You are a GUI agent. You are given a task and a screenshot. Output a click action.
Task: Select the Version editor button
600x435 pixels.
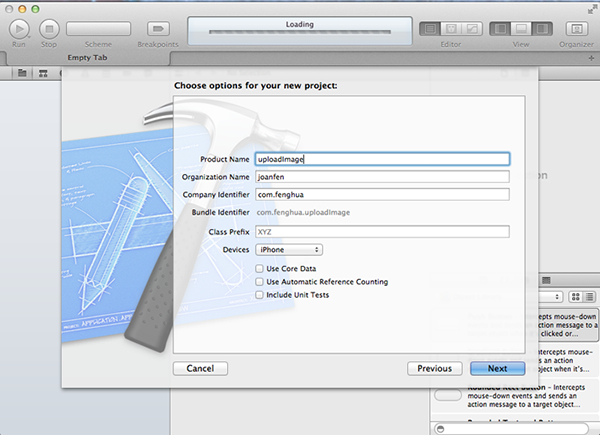[472, 29]
